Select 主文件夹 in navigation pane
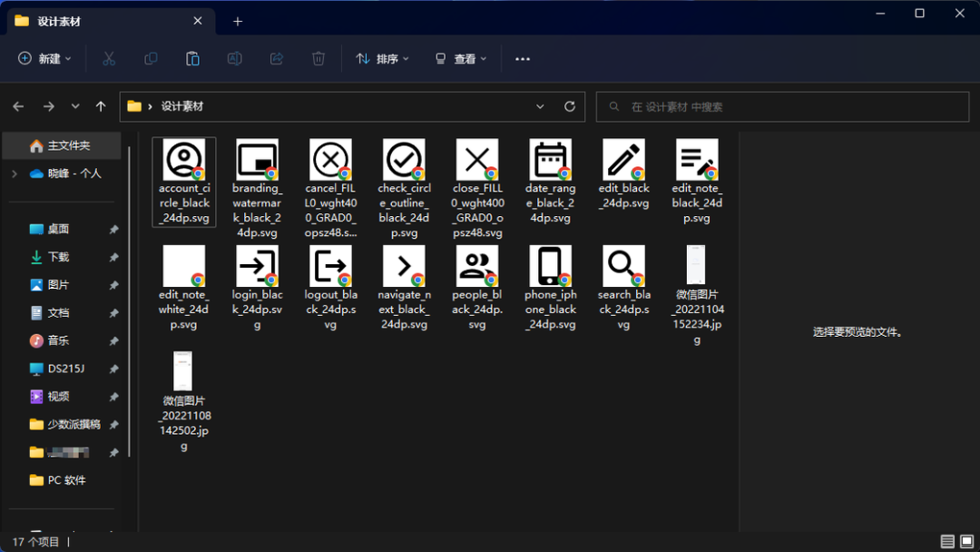Viewport: 980px width, 552px height. (67, 145)
